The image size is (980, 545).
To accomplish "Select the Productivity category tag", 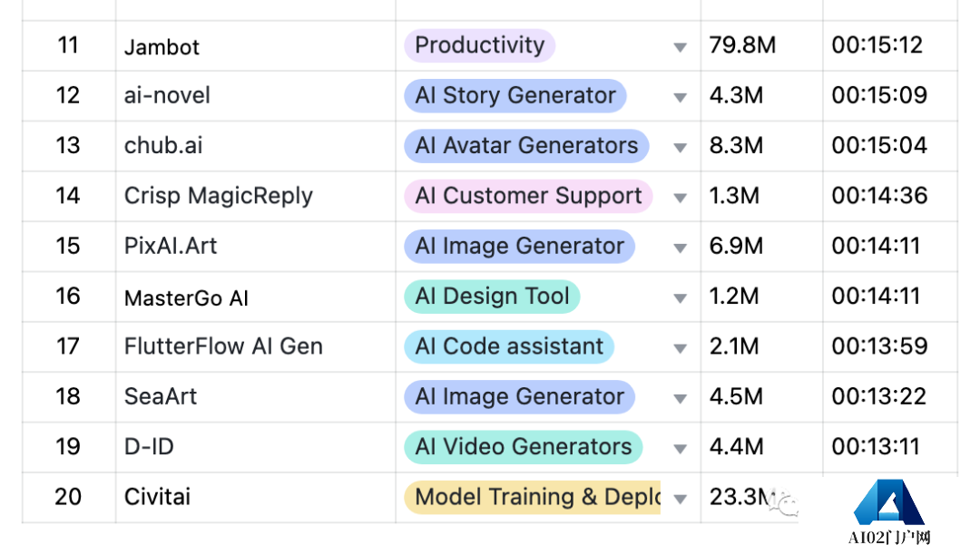I will pos(479,45).
